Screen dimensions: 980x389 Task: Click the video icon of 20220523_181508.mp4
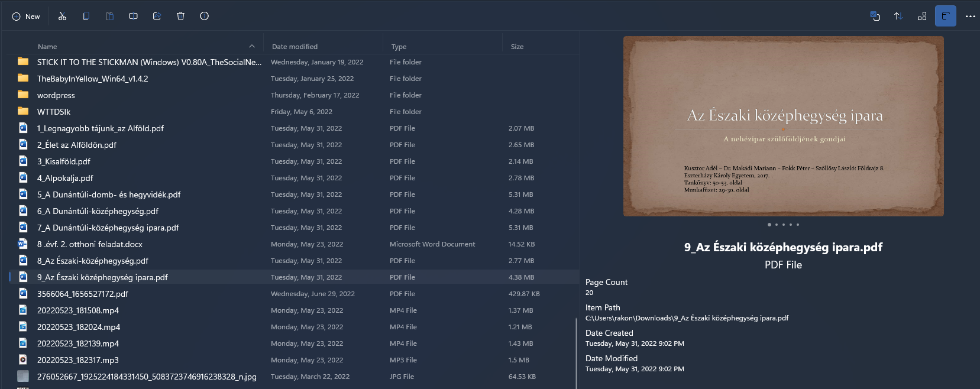point(23,310)
